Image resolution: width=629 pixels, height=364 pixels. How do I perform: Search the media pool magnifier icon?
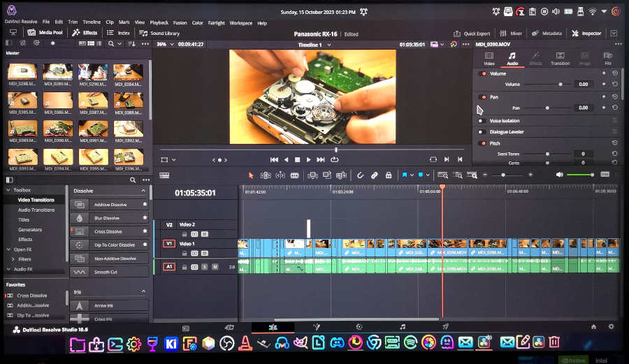point(111,43)
